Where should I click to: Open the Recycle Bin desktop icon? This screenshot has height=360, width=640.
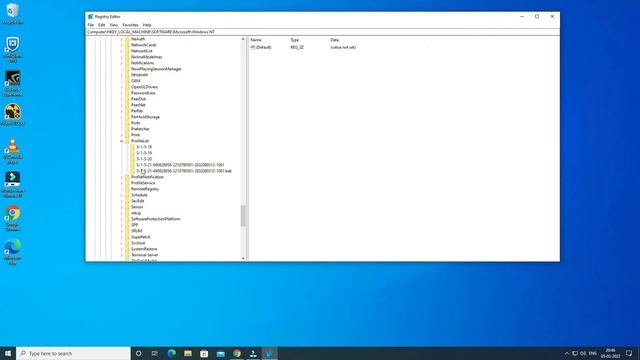point(13,13)
